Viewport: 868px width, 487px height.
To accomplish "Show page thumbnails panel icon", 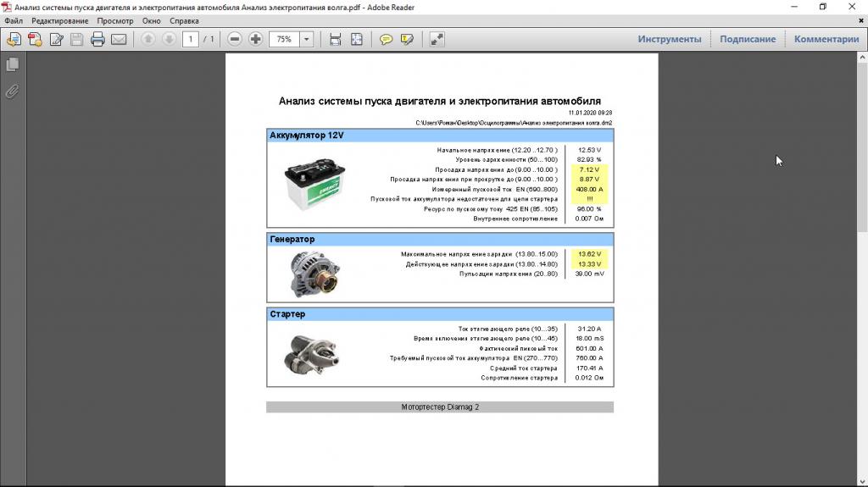I will click(12, 64).
